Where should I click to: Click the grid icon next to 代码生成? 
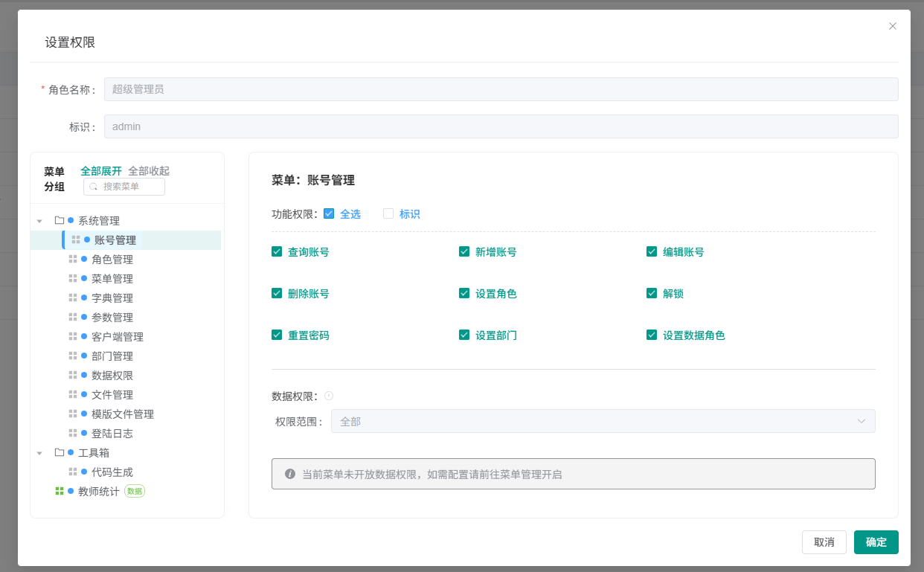tap(73, 472)
